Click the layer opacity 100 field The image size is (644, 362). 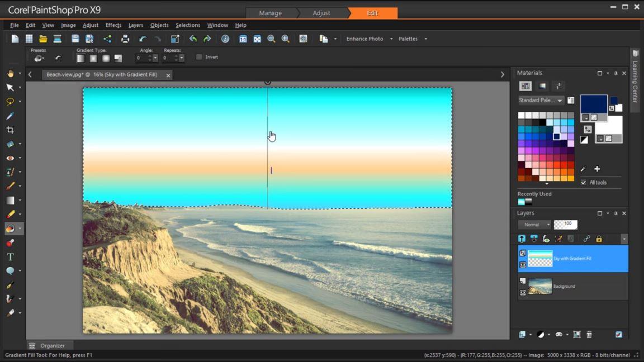click(566, 225)
